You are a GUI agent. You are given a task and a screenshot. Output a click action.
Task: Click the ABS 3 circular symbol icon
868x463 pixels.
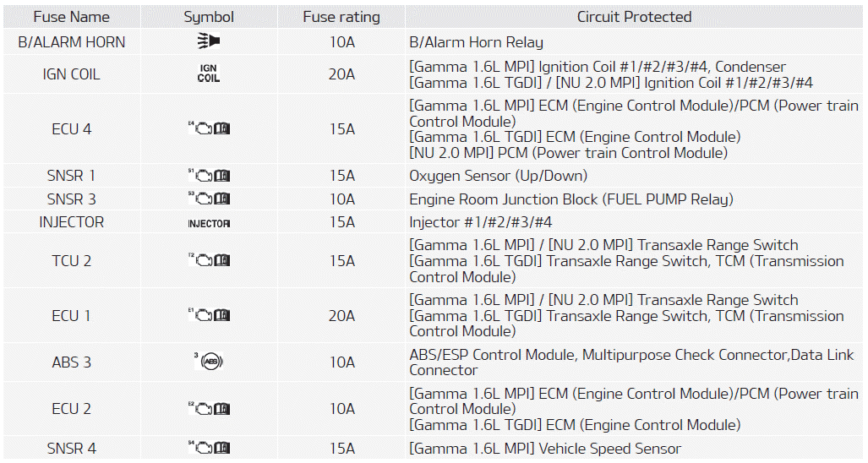209,362
